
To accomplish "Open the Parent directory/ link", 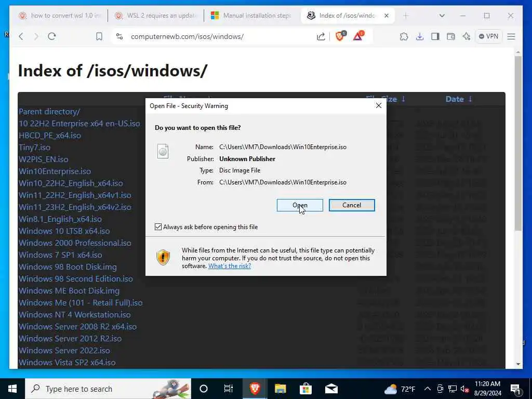I will (49, 112).
